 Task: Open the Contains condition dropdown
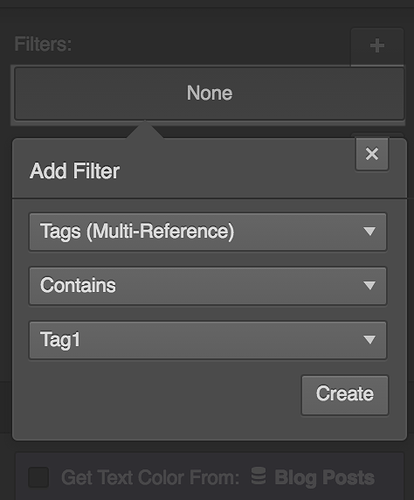click(208, 286)
